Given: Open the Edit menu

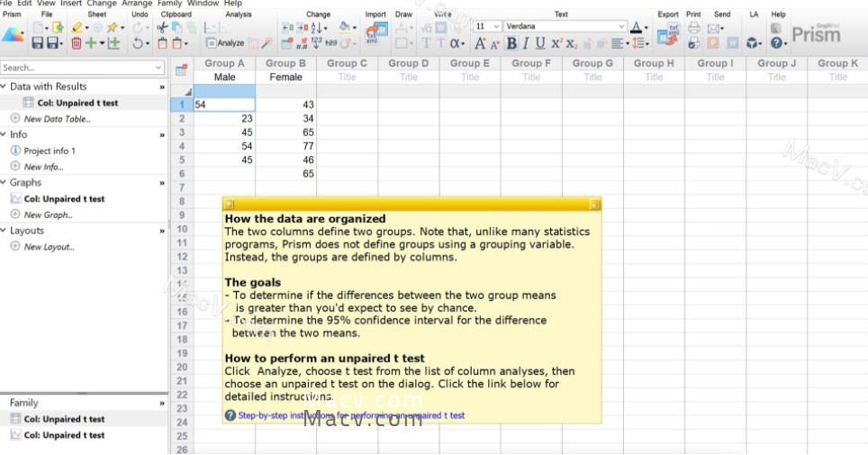Looking at the screenshot, I should 24,4.
